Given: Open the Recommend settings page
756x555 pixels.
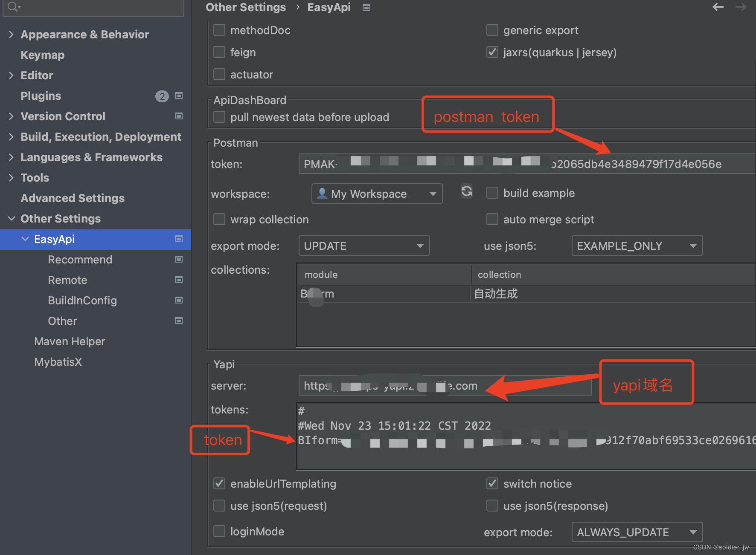Looking at the screenshot, I should point(80,260).
